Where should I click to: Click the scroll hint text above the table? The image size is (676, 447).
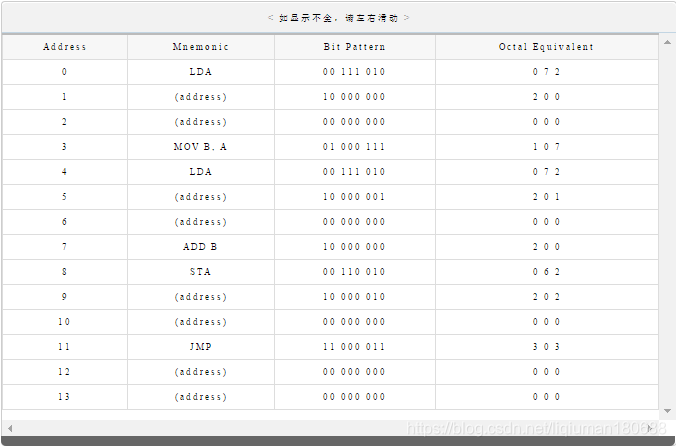[x=338, y=18]
